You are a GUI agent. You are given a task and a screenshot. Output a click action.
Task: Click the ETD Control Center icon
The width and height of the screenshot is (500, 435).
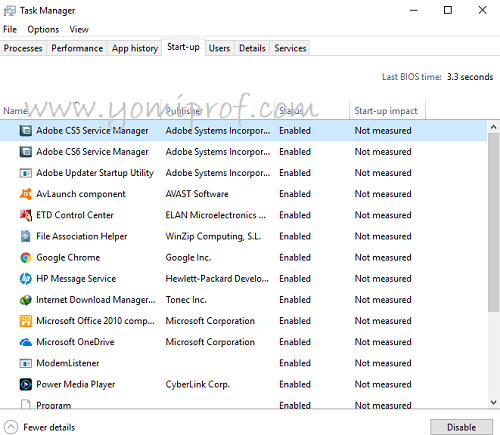tap(26, 215)
